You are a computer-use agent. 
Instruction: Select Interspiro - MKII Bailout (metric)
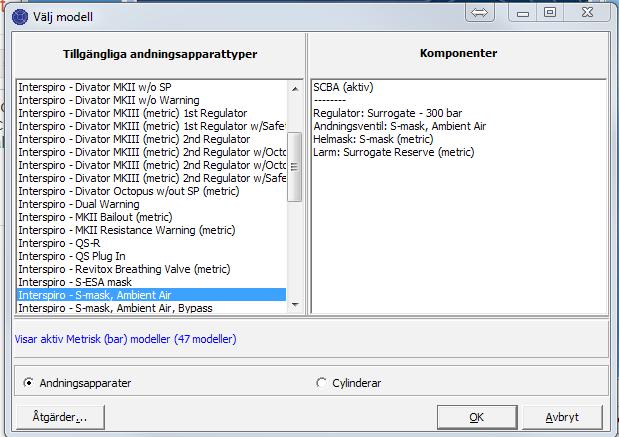coord(152,218)
